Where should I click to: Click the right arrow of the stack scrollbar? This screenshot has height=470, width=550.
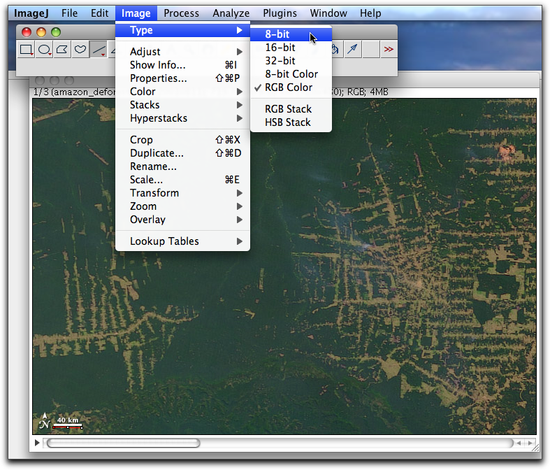tap(530, 443)
